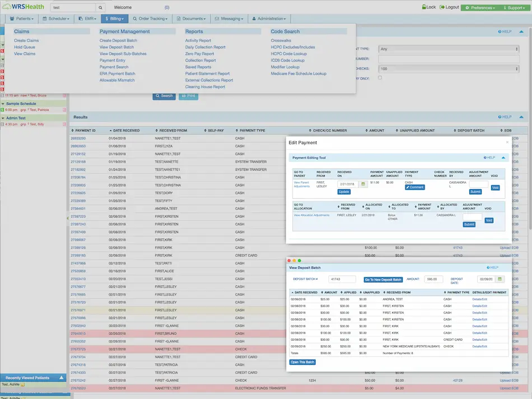532x399 pixels.
Task: Select the magnifier icon in the patient search box
Action: point(100,8)
